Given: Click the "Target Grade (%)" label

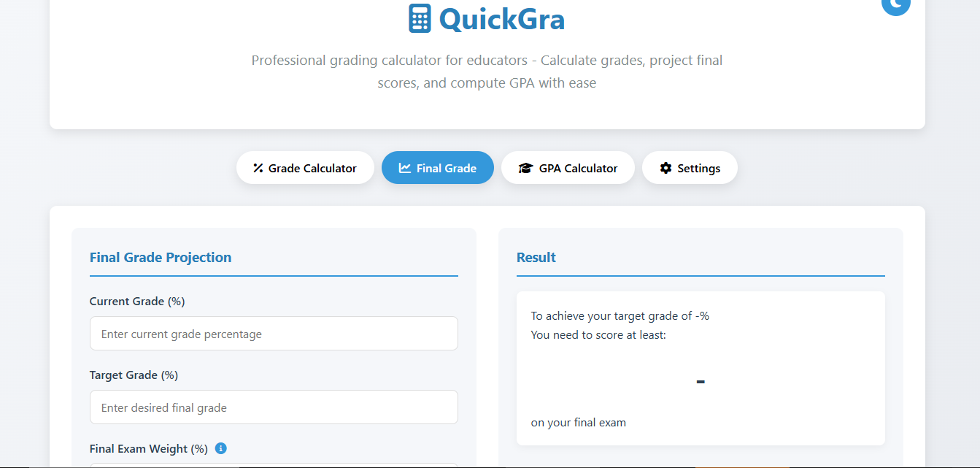Looking at the screenshot, I should point(134,375).
